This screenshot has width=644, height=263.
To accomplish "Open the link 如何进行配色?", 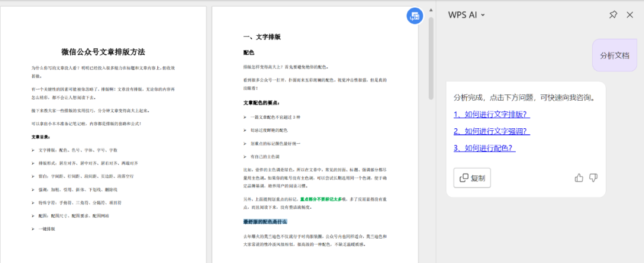I will (485, 148).
